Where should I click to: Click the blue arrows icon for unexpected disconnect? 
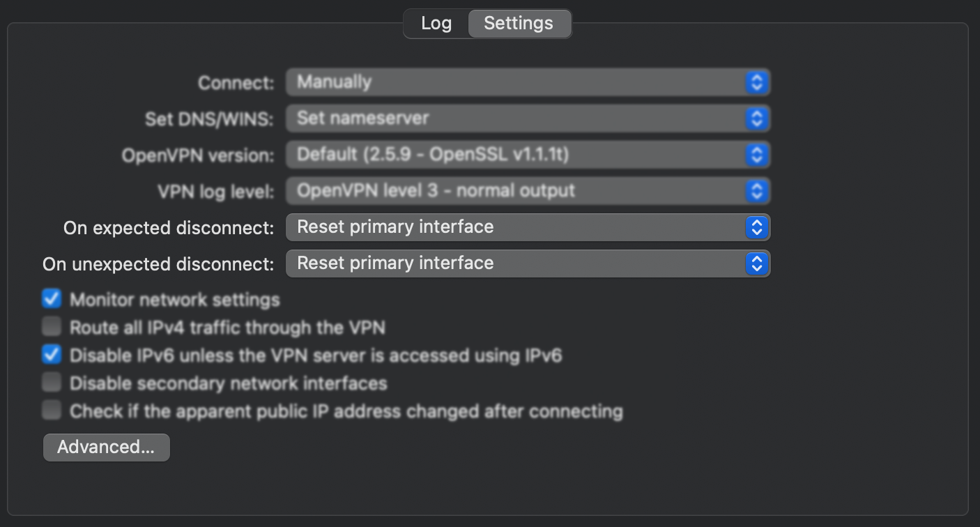tap(756, 263)
